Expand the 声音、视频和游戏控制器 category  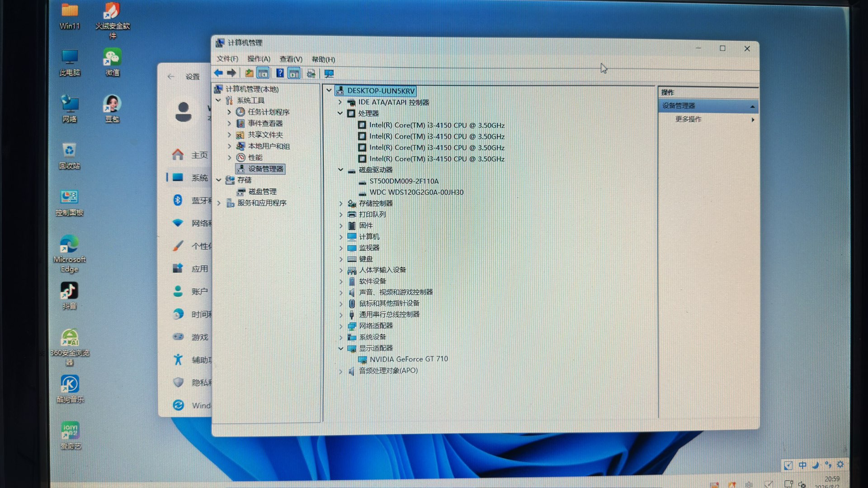click(x=340, y=292)
